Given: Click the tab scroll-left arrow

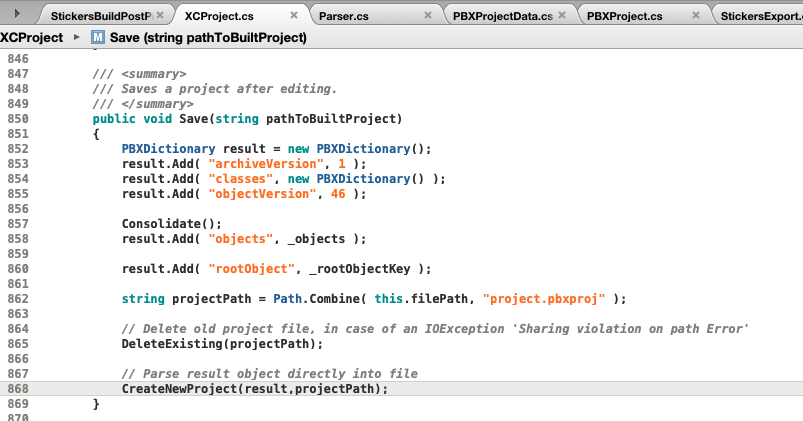Looking at the screenshot, I should [17, 13].
